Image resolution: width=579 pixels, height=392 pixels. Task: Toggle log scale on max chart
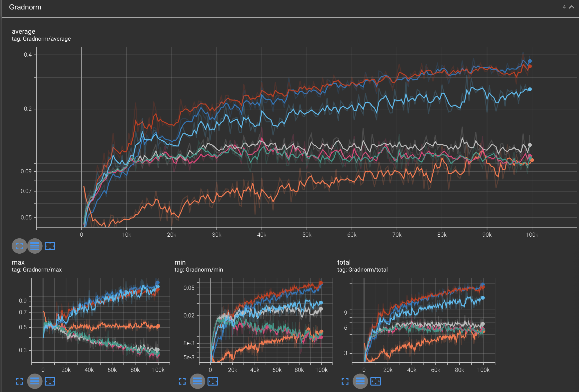[x=35, y=381]
